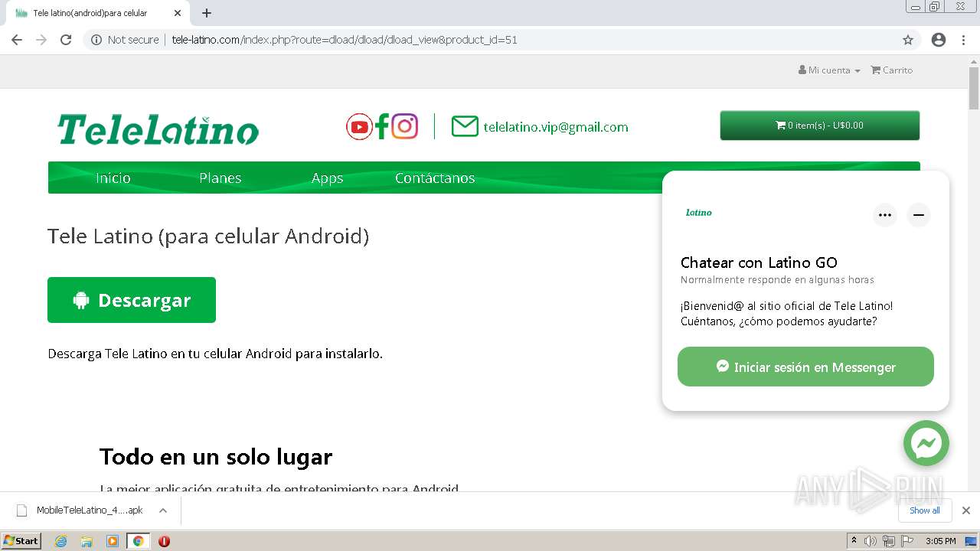
Task: View site info Not secure indicator
Action: 125,40
